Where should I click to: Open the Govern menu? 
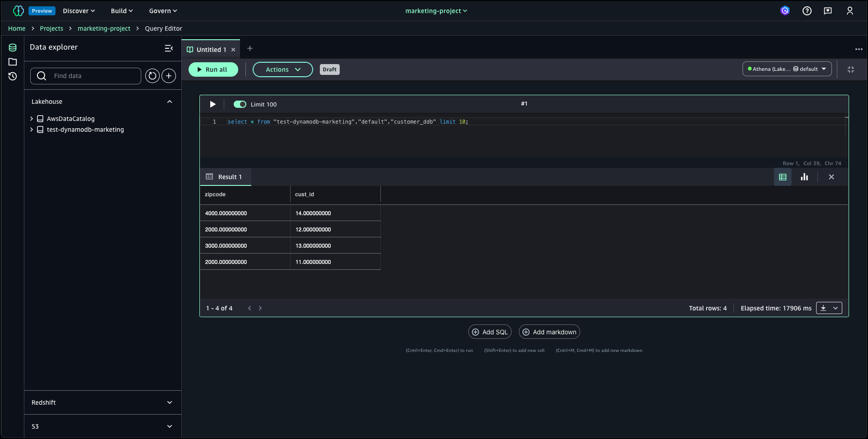click(x=163, y=11)
